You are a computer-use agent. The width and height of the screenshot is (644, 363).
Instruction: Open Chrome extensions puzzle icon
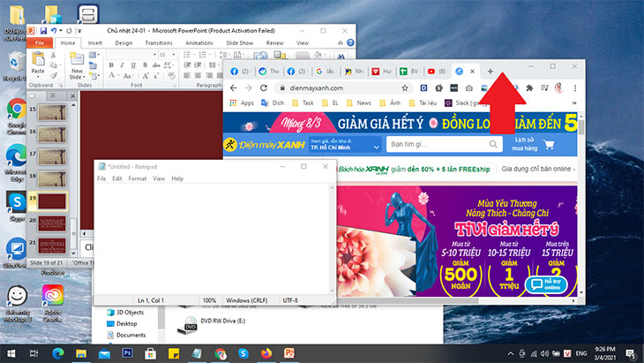click(x=529, y=88)
